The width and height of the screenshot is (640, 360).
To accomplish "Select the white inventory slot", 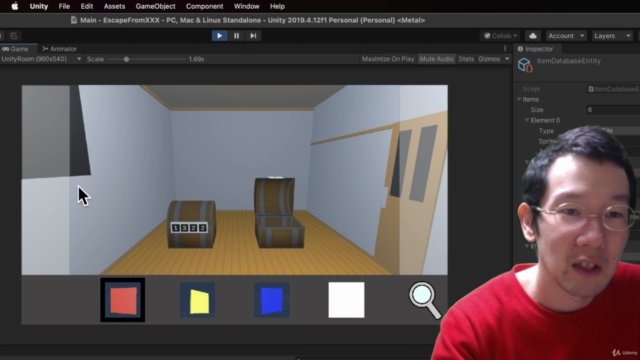I will click(x=347, y=300).
